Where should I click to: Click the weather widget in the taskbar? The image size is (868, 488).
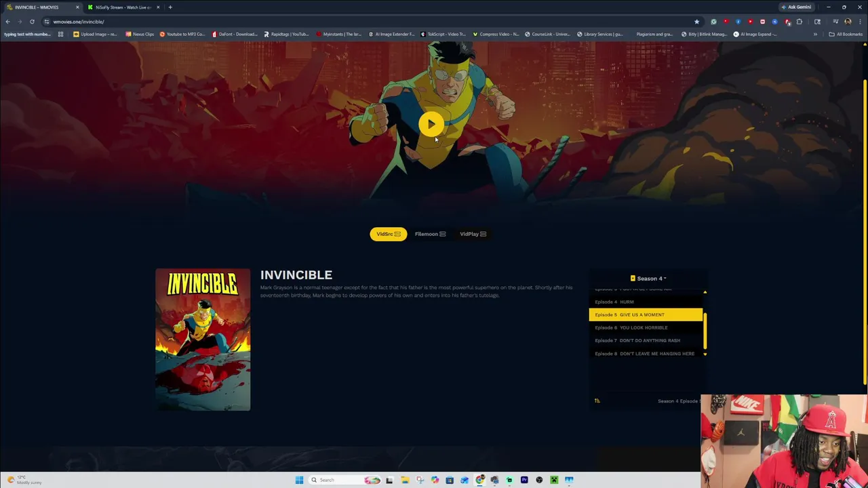pyautogui.click(x=24, y=480)
